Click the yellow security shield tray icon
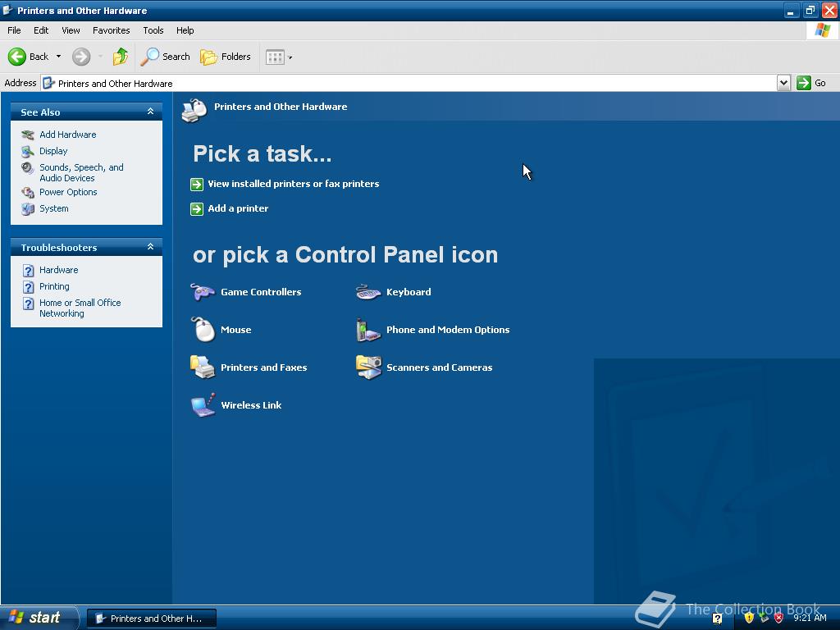 pyautogui.click(x=749, y=618)
